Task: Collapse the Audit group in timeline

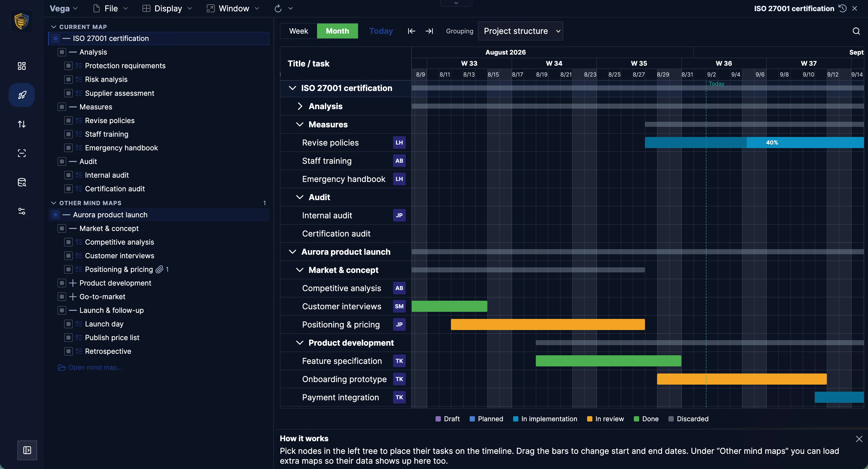Action: tap(300, 197)
